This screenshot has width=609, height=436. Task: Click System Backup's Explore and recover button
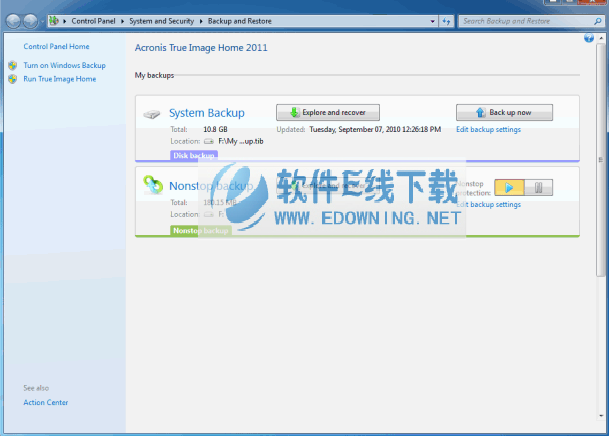click(x=328, y=112)
